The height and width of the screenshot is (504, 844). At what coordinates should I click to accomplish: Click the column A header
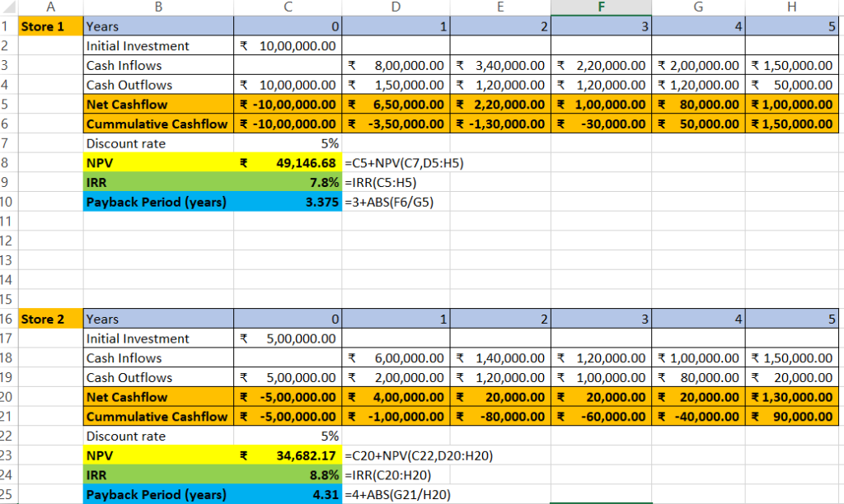coord(50,7)
